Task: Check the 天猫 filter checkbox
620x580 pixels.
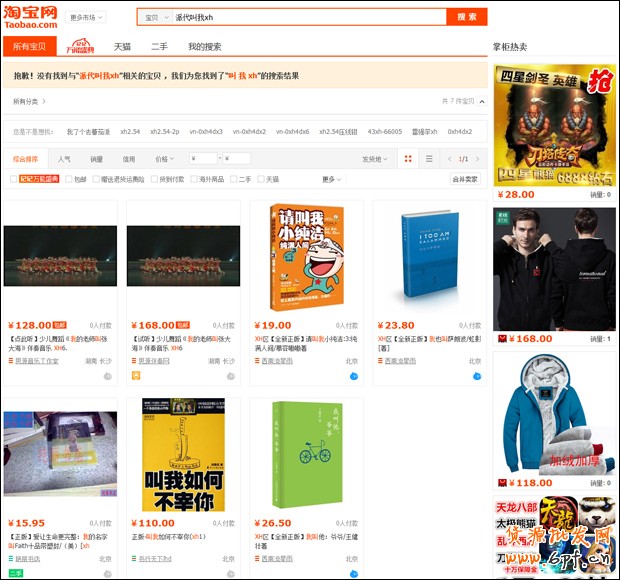Action: tap(260, 179)
